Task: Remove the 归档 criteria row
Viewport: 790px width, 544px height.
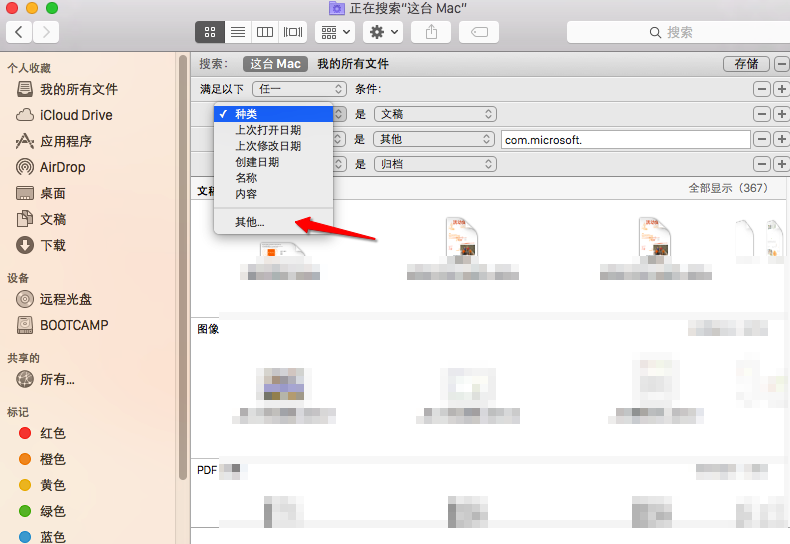Action: [762, 164]
